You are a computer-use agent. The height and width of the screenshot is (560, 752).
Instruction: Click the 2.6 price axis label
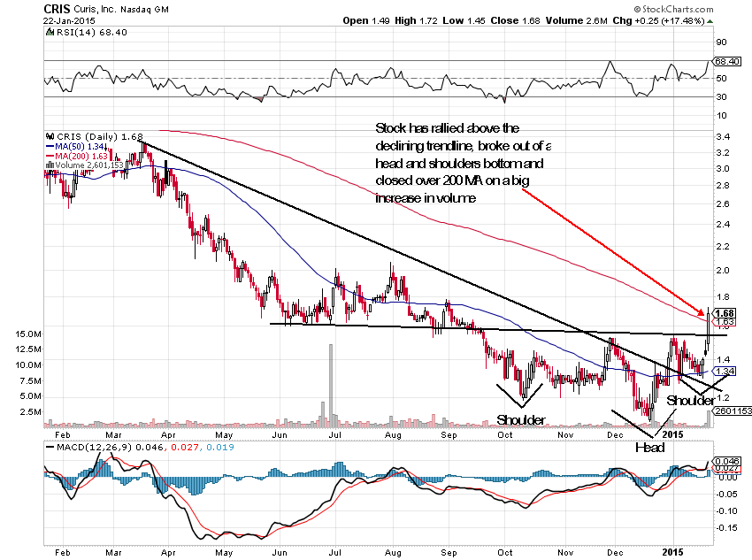(722, 204)
